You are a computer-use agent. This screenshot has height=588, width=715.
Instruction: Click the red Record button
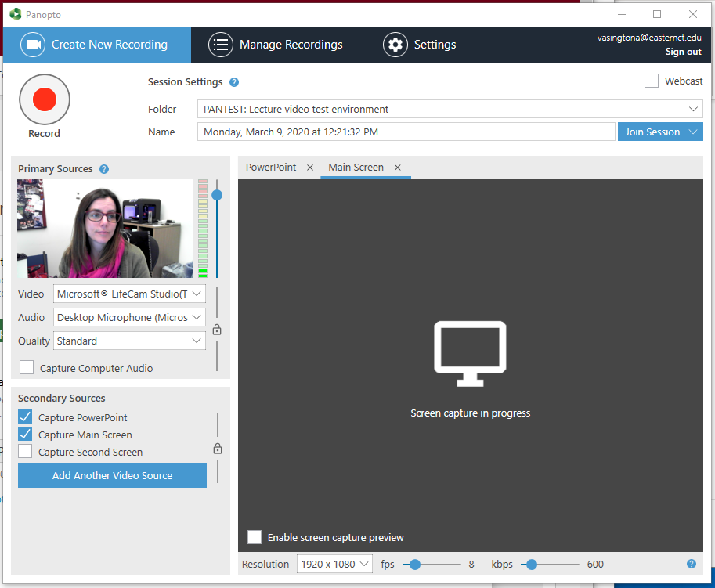point(45,99)
